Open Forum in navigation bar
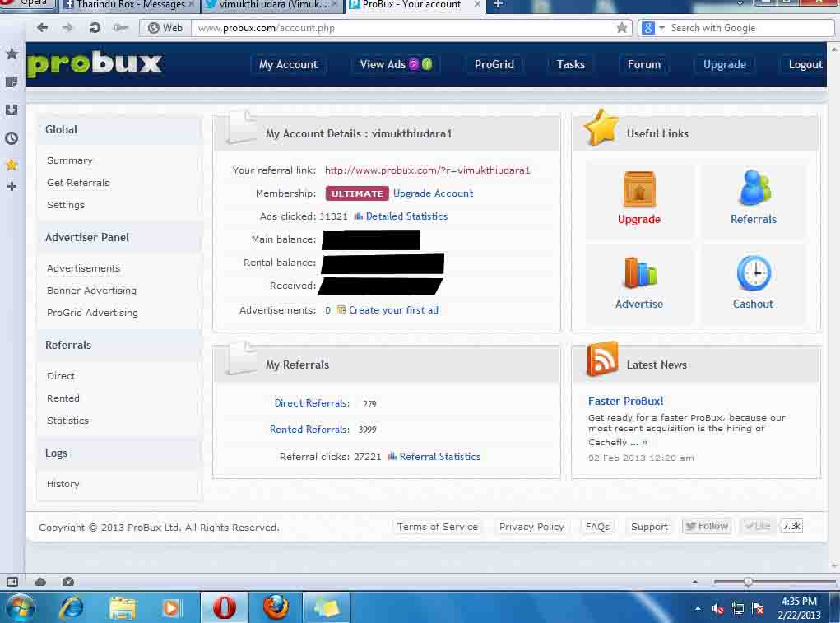The width and height of the screenshot is (840, 623). coord(644,64)
